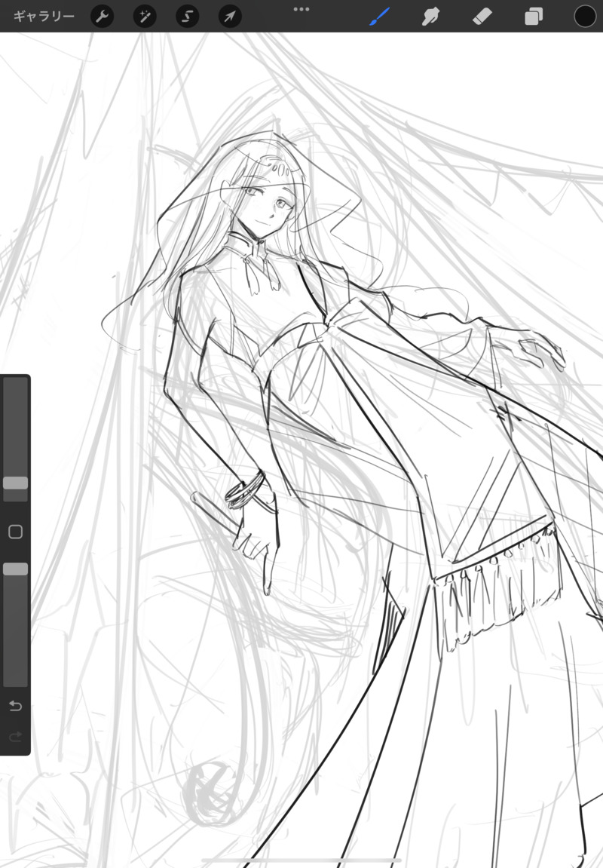Image resolution: width=603 pixels, height=868 pixels.
Task: Click the brush size slider handle
Action: pos(16,483)
